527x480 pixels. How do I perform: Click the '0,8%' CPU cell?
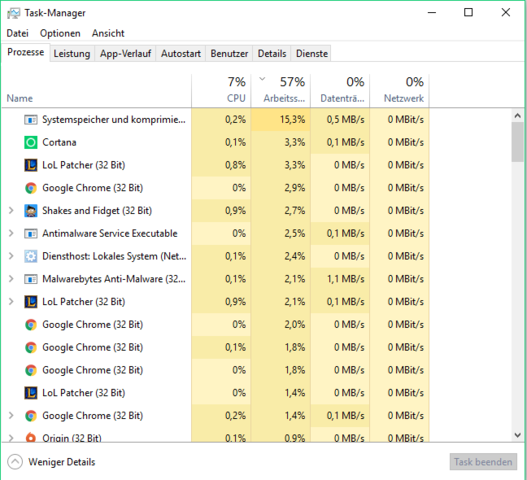221,165
